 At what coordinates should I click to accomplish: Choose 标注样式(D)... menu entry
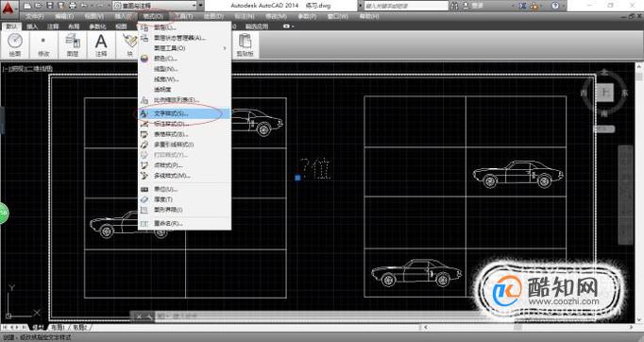pyautogui.click(x=184, y=124)
